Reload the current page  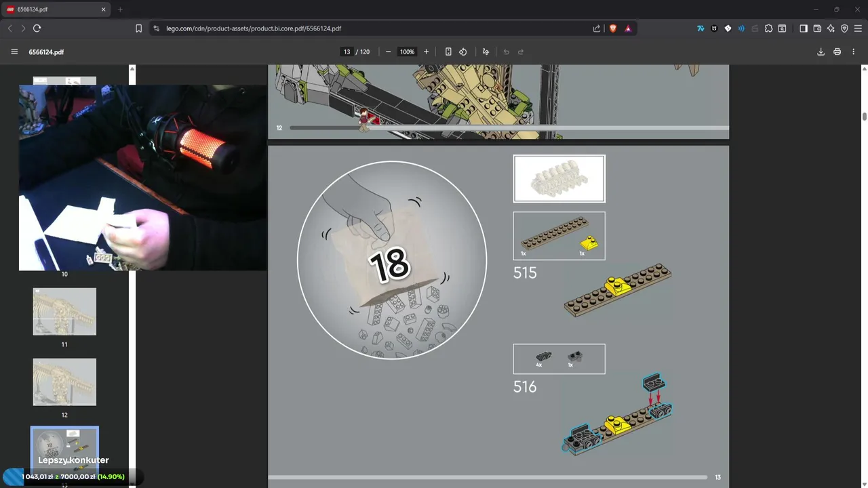(37, 28)
